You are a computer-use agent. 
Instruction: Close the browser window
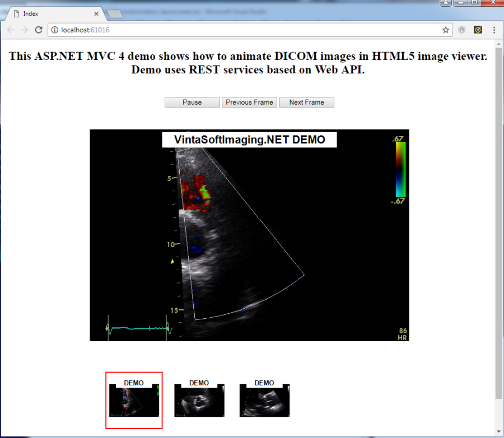coord(493,3)
